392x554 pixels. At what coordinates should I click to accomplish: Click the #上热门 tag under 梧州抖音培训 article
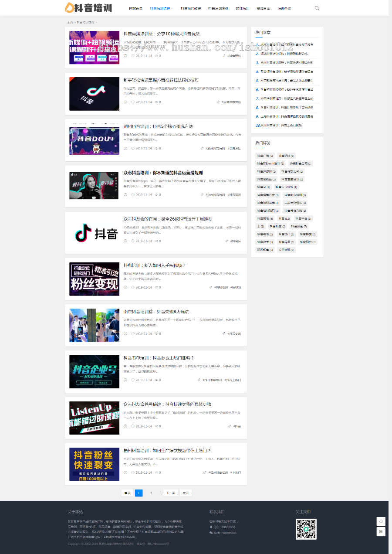coord(236,472)
